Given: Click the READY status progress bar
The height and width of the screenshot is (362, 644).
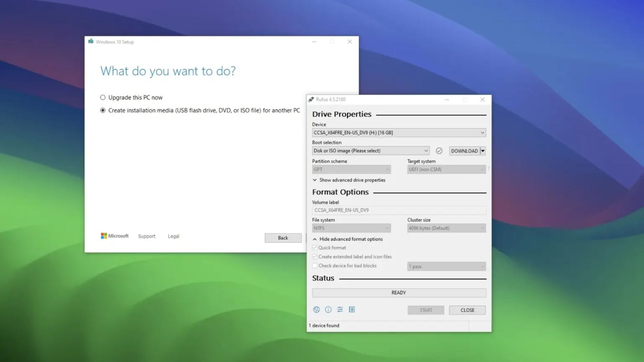Looking at the screenshot, I should (x=399, y=292).
